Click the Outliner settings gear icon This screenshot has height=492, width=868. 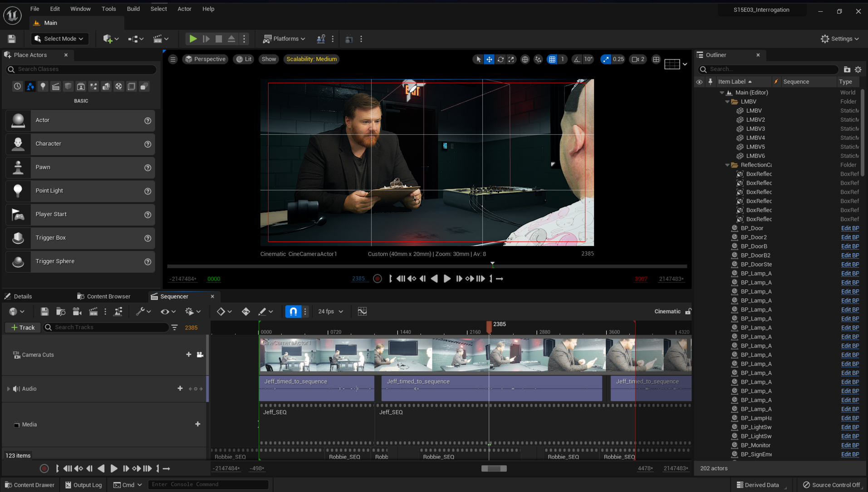(858, 69)
